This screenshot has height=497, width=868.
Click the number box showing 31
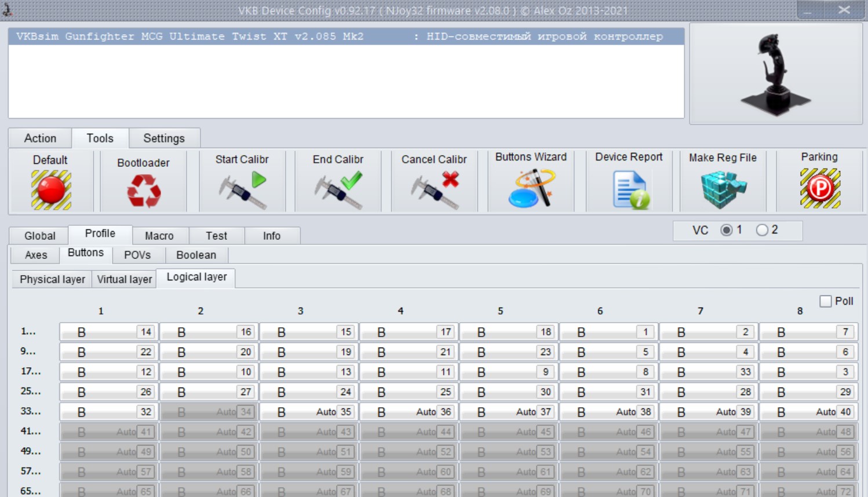[x=645, y=392]
